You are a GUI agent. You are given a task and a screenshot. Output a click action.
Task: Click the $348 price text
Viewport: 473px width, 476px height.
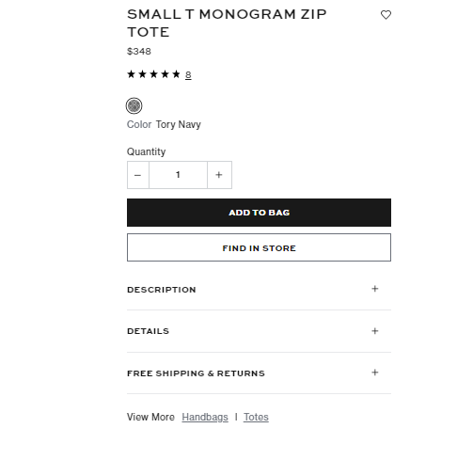click(x=139, y=51)
